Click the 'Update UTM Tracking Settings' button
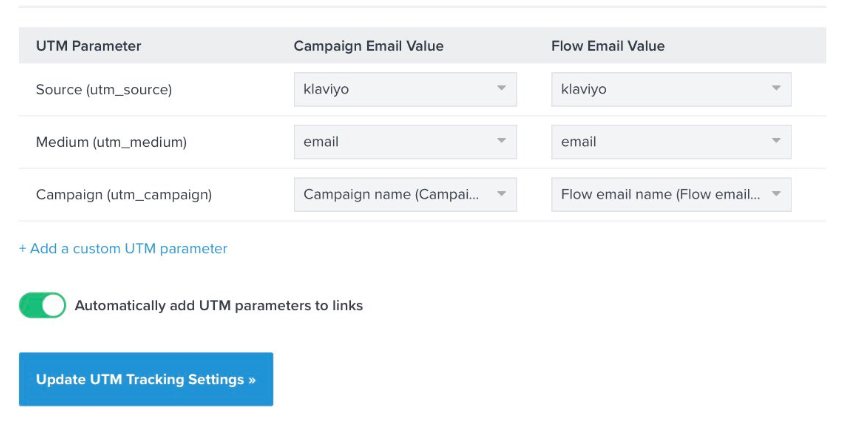 click(146, 379)
